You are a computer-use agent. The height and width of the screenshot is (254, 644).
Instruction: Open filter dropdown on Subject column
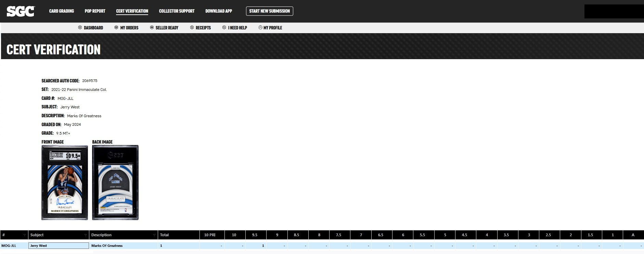coord(86,235)
